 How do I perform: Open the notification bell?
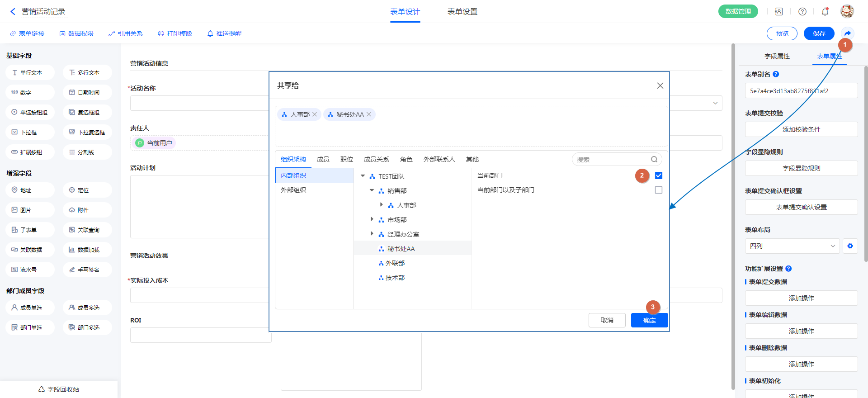(x=825, y=12)
